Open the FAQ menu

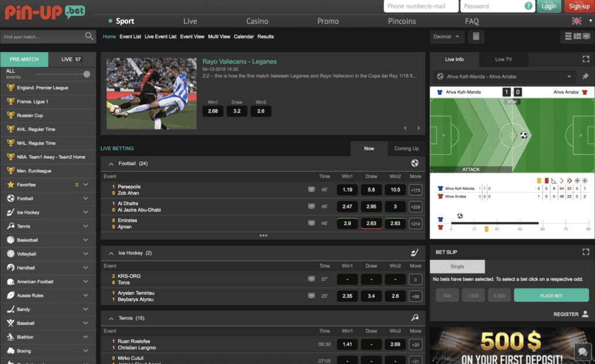coord(472,21)
